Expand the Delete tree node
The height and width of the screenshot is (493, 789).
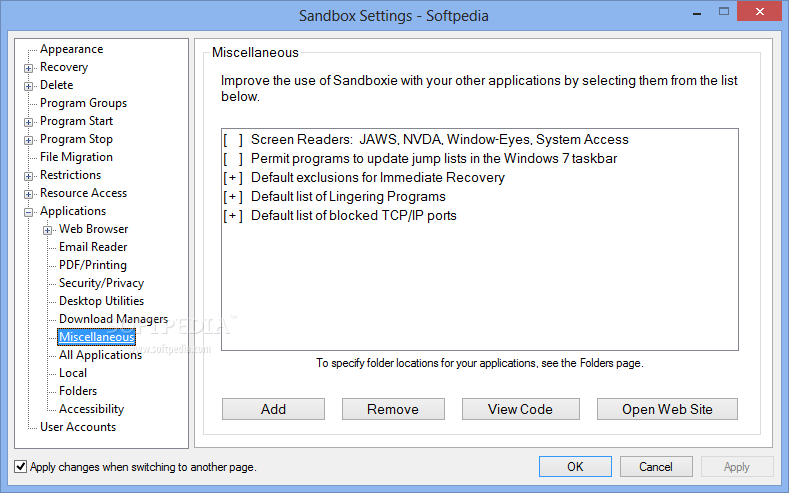click(29, 86)
